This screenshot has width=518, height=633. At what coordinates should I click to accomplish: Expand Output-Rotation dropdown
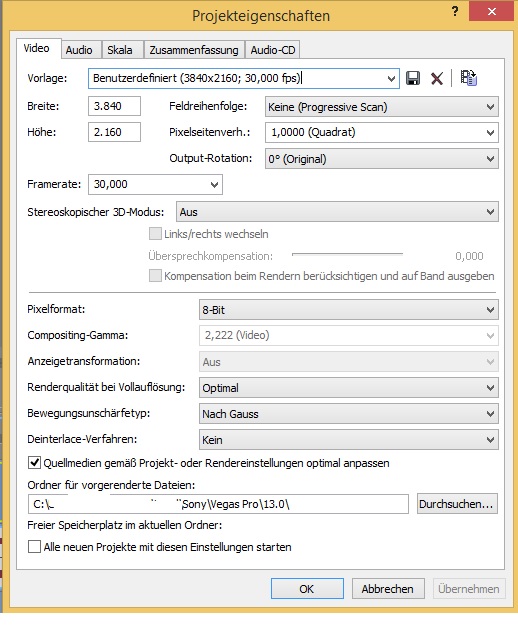382,159
